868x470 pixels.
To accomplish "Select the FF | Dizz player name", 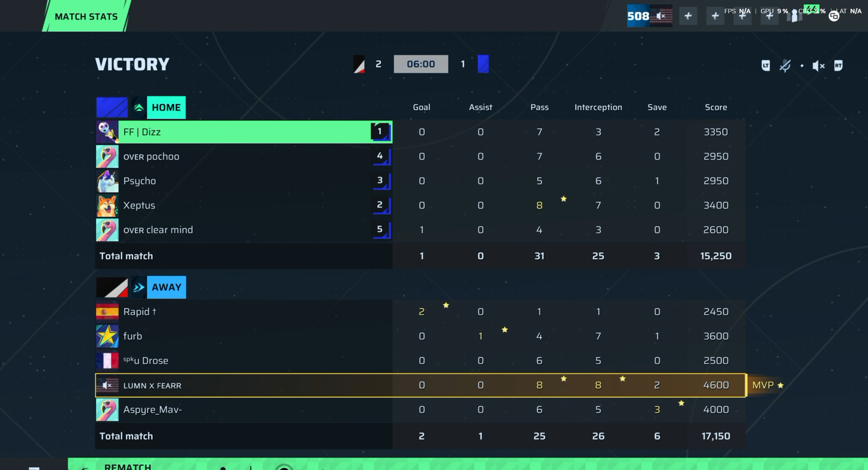I will click(142, 132).
